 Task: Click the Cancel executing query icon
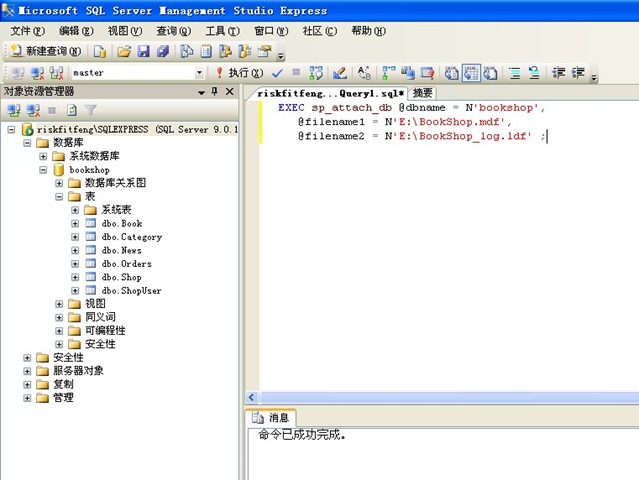coord(296,73)
